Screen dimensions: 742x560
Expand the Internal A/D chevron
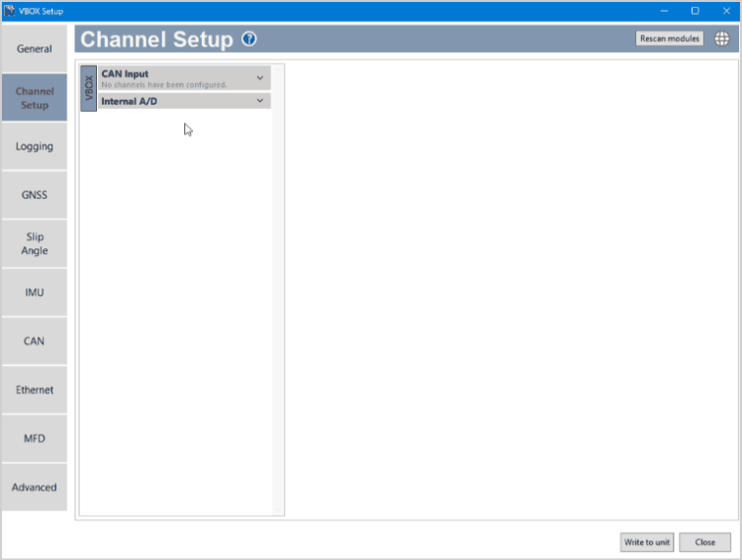click(260, 100)
